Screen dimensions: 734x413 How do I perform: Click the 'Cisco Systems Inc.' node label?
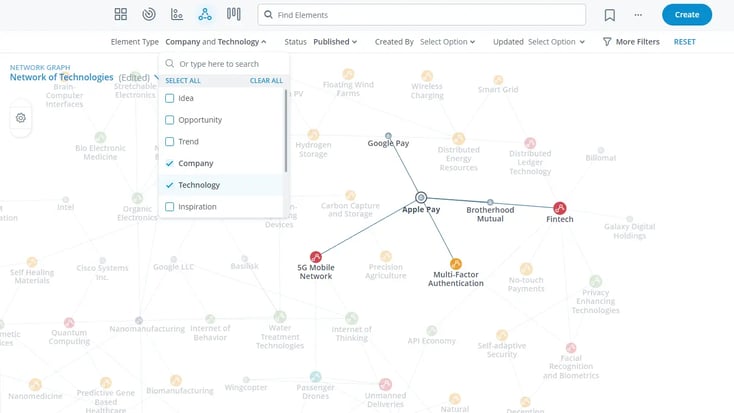point(102,272)
